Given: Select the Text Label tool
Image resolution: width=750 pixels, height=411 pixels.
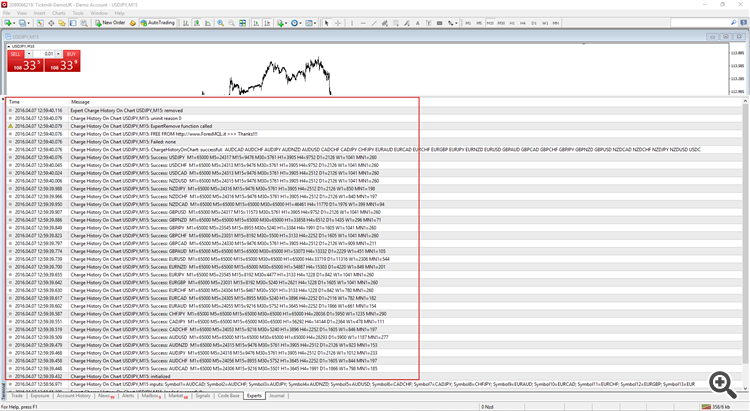Looking at the screenshot, I should pyautogui.click(x=429, y=23).
